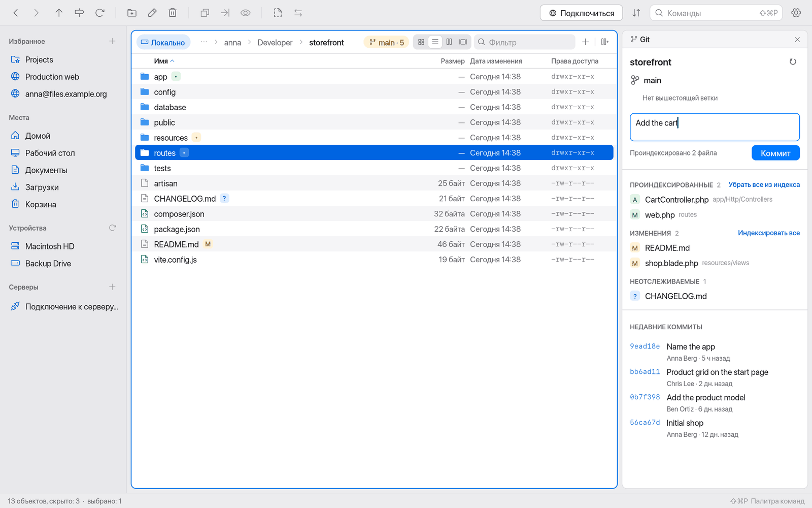Click the Коммит button
Image resolution: width=812 pixels, height=508 pixels.
point(775,153)
